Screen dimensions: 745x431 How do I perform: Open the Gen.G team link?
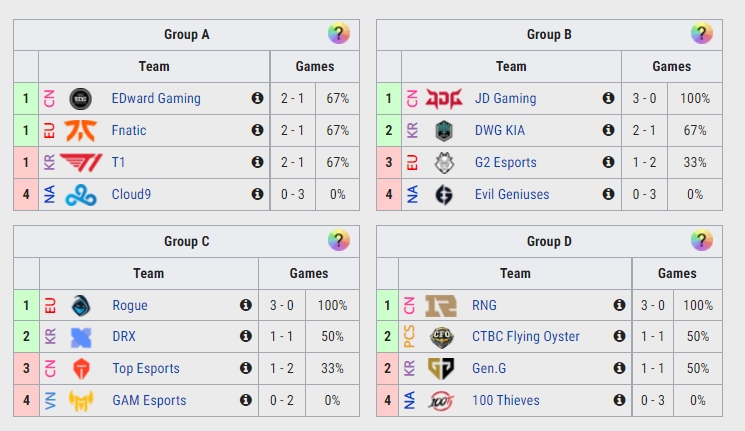[x=490, y=369]
